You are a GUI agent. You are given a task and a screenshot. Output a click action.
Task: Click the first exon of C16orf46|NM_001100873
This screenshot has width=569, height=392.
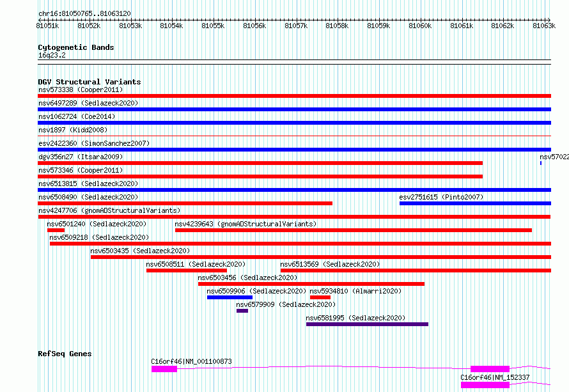[x=164, y=369]
